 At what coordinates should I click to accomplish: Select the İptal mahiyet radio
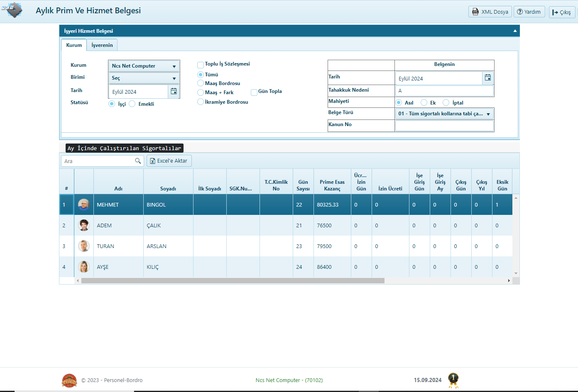(446, 102)
